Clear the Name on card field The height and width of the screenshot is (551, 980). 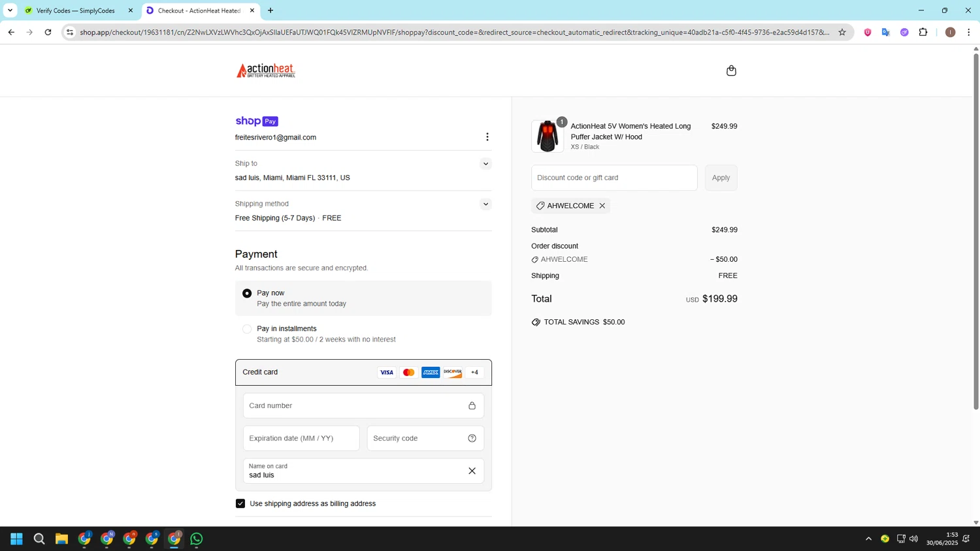pyautogui.click(x=472, y=471)
